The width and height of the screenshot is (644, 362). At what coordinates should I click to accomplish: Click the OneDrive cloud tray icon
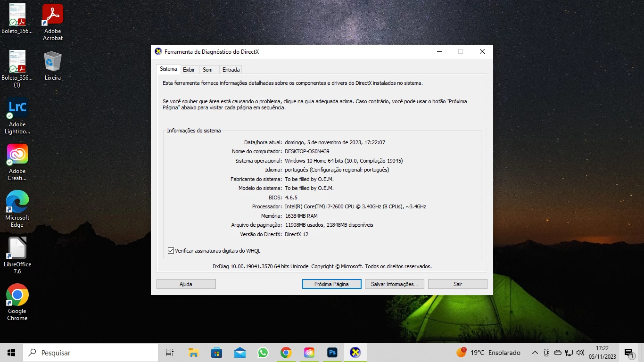click(x=558, y=353)
